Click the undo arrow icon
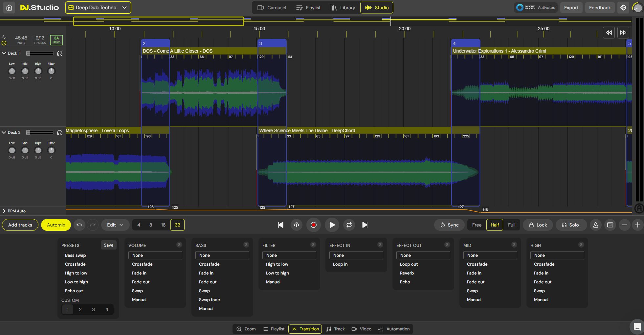 pos(79,225)
